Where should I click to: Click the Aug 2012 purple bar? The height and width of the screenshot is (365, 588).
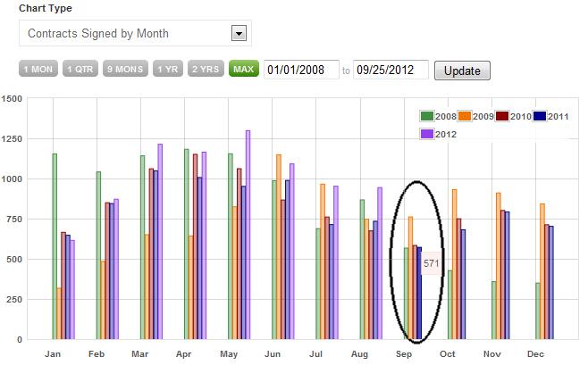(380, 263)
